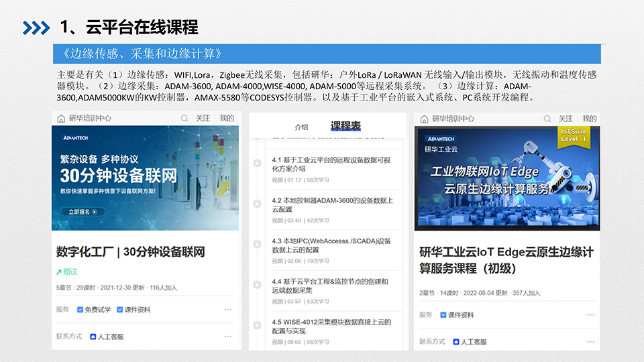This screenshot has height=362, width=644.
Task: Expand the left panel 服务 more options dots
Action: pos(228,310)
